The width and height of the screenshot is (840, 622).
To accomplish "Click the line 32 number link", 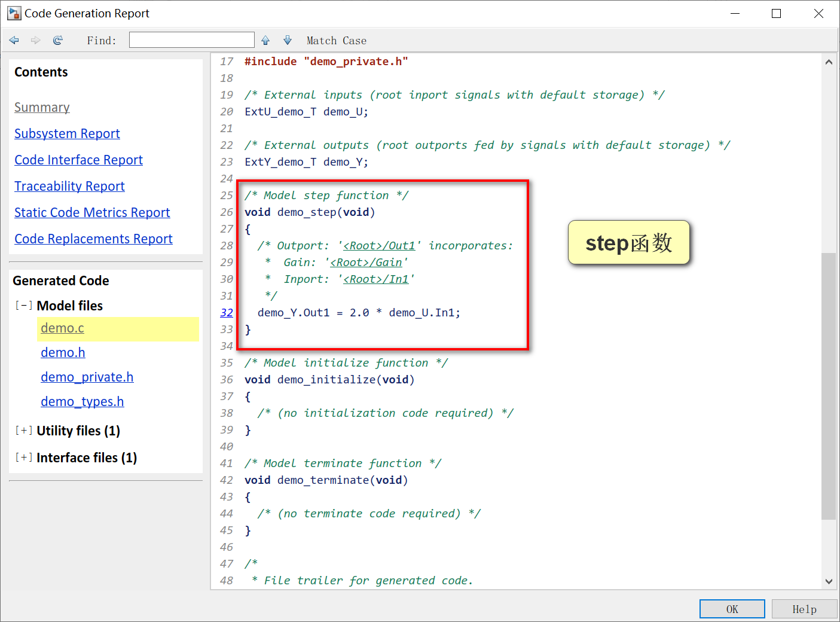I will [227, 313].
